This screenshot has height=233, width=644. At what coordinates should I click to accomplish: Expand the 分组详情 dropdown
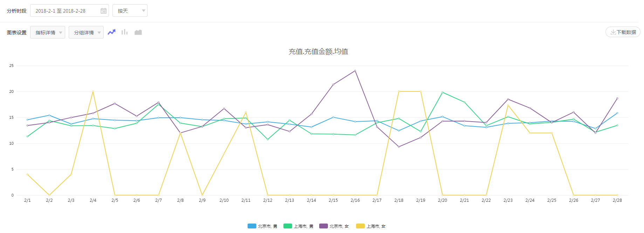(86, 33)
